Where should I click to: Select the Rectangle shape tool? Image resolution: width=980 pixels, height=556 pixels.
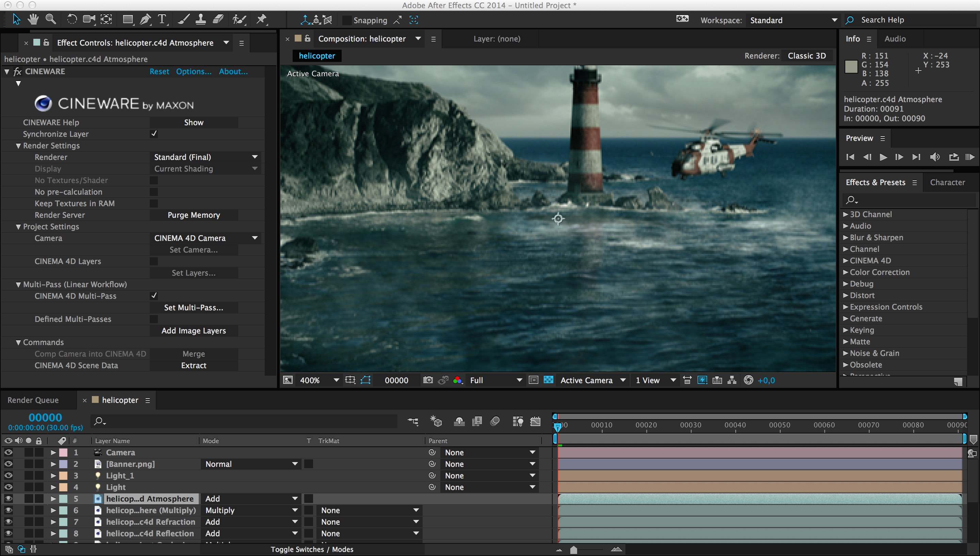point(128,20)
